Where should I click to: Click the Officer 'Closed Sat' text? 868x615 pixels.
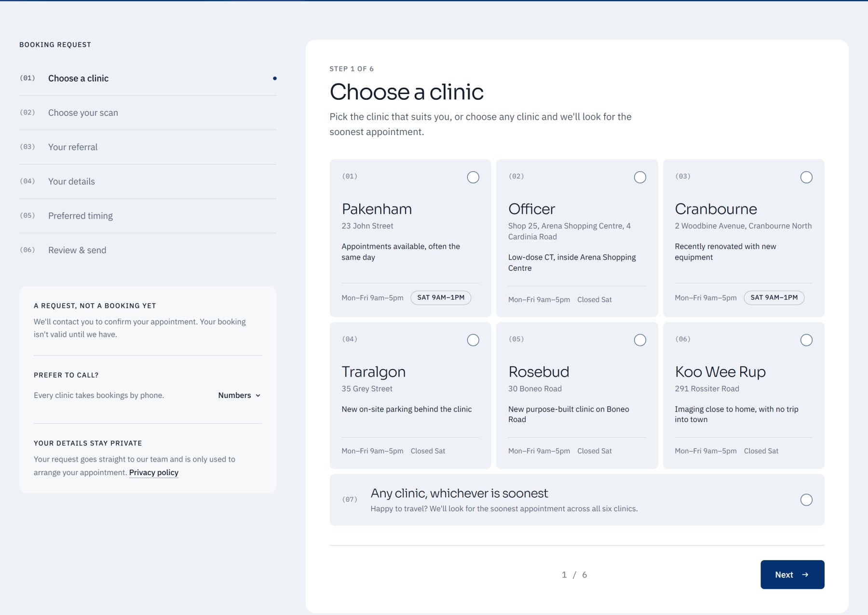(595, 300)
